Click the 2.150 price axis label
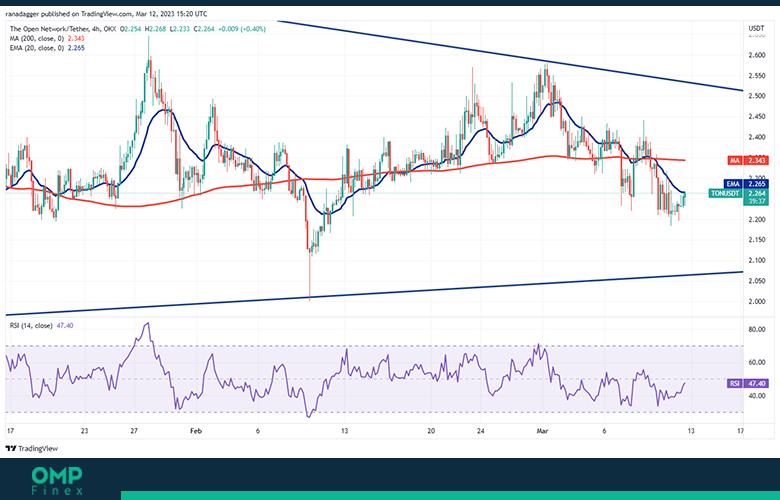Image resolution: width=780 pixels, height=500 pixels. point(757,239)
